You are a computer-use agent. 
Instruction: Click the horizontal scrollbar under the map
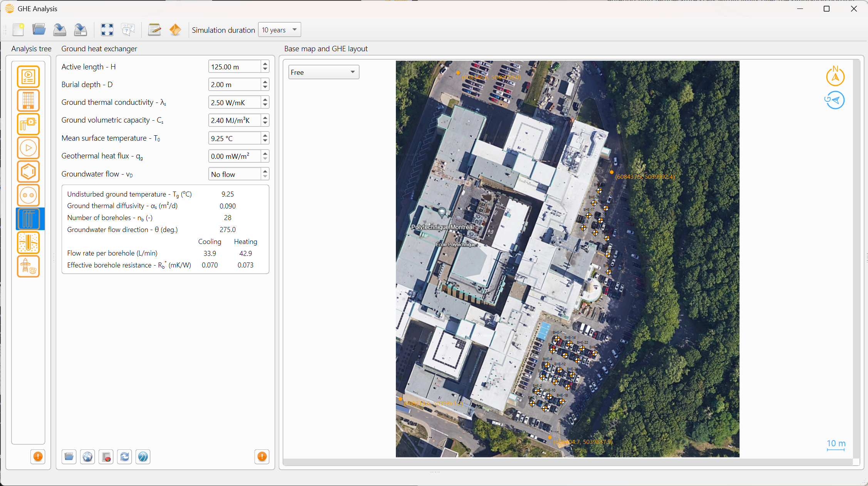click(568, 462)
